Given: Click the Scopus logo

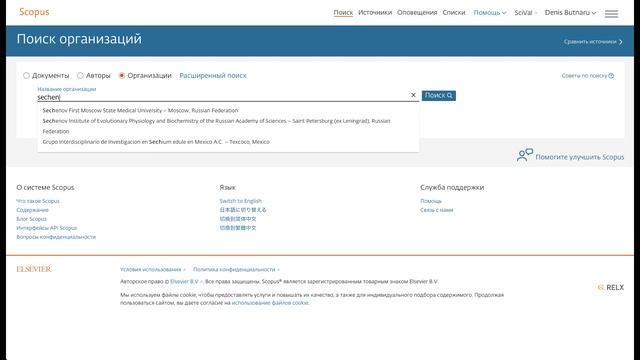Looking at the screenshot, I should (34, 12).
